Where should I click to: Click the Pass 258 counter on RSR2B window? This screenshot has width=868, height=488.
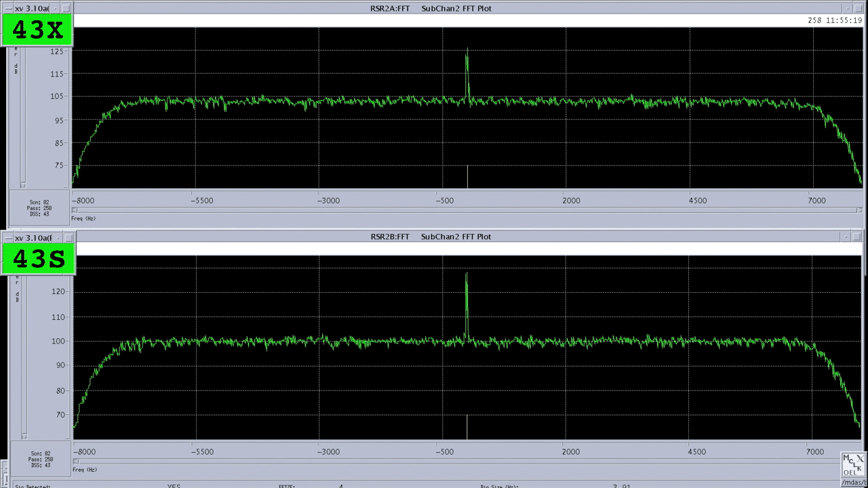39,459
